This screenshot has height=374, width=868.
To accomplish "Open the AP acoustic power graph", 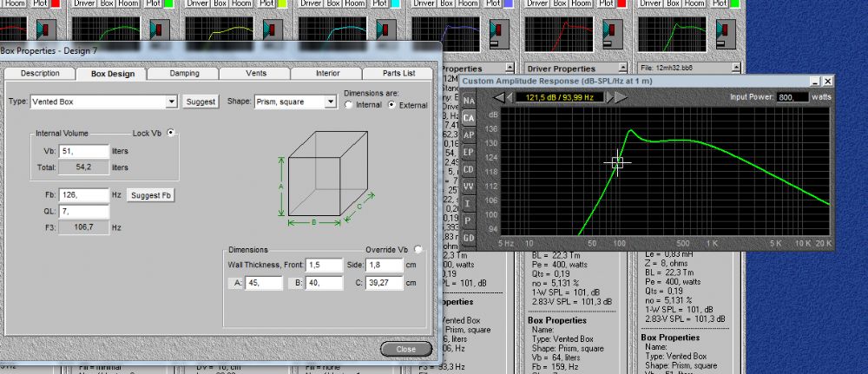I will coord(469,135).
